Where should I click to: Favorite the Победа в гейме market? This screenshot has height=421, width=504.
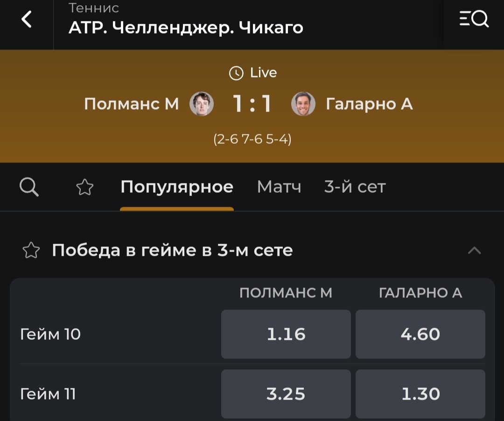[x=31, y=251]
